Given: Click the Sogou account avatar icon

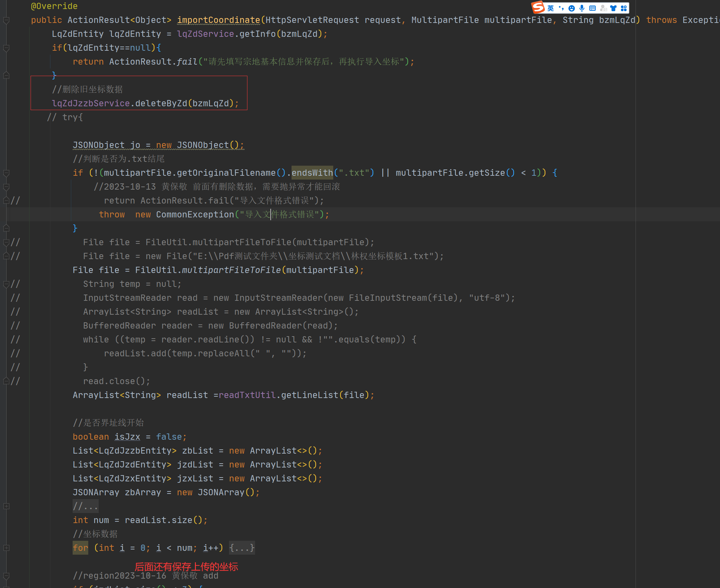Looking at the screenshot, I should (604, 8).
